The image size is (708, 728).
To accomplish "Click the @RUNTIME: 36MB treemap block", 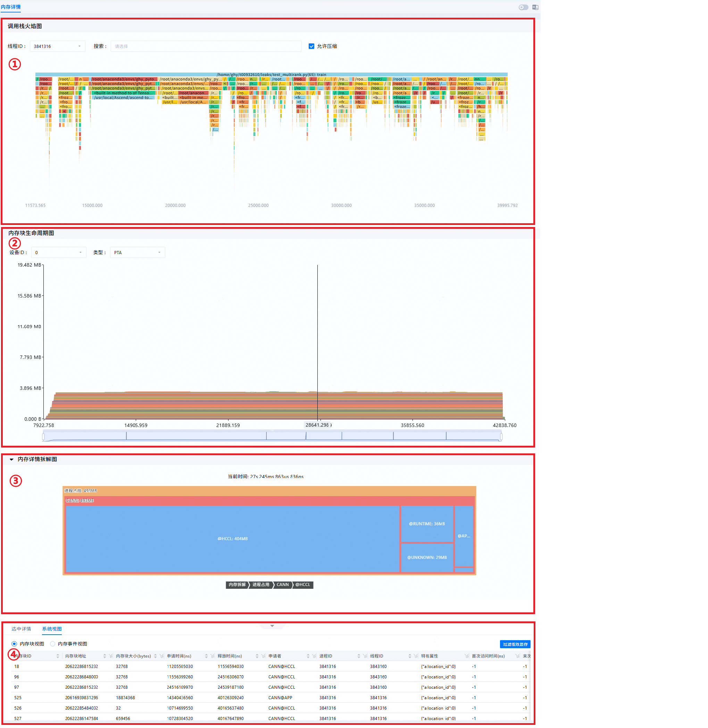I will (427, 524).
